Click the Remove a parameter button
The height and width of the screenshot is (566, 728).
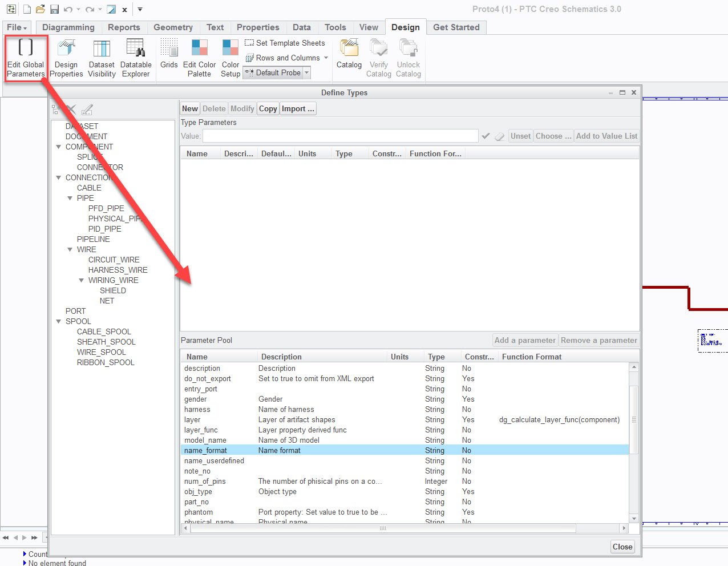coord(599,340)
